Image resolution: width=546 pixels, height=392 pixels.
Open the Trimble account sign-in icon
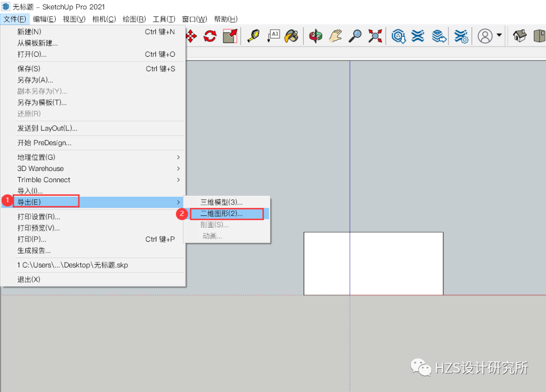(x=484, y=36)
